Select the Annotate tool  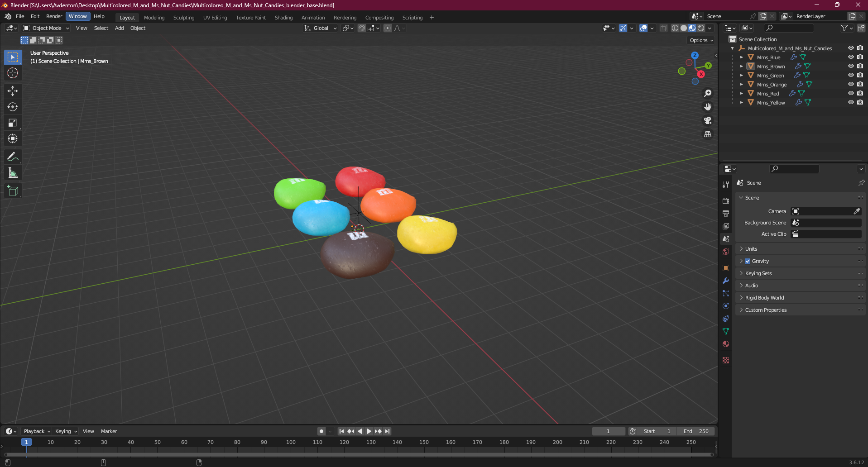pyautogui.click(x=13, y=157)
